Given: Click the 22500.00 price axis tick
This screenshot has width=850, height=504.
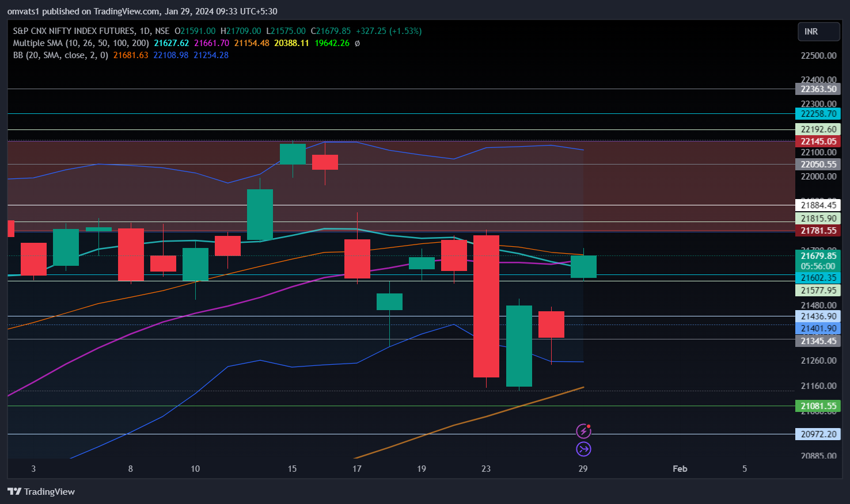Looking at the screenshot, I should pyautogui.click(x=818, y=56).
